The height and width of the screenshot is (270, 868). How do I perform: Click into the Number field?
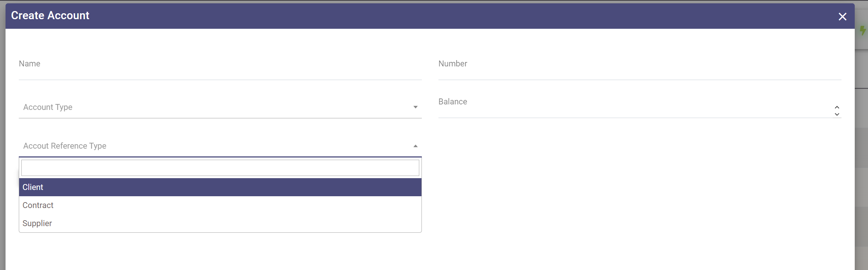(x=640, y=71)
